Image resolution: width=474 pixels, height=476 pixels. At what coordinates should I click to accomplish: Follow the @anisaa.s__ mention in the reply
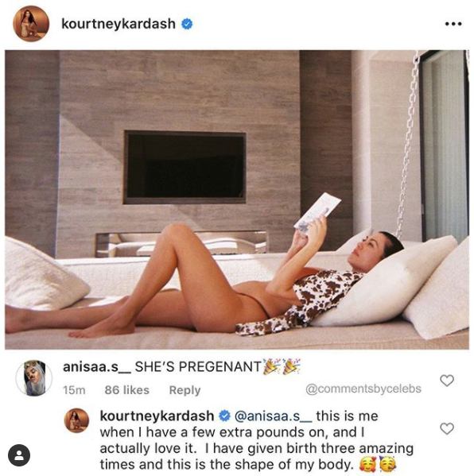(x=273, y=416)
